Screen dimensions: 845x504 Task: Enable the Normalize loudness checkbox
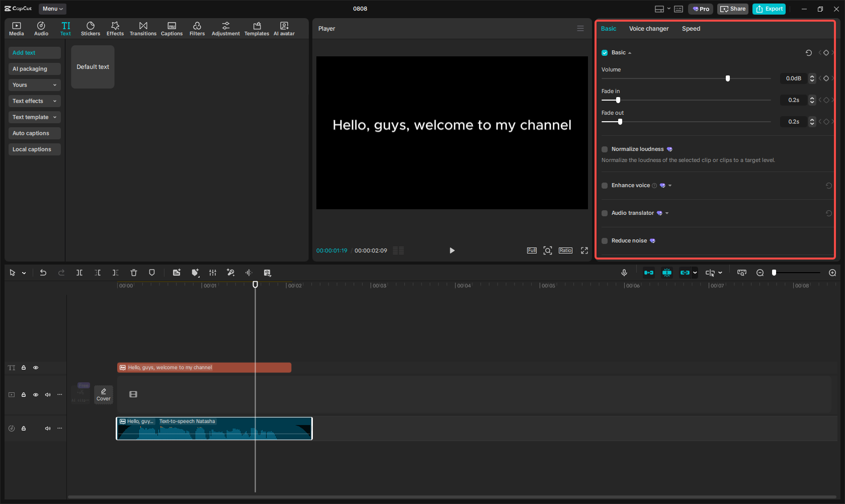(605, 149)
